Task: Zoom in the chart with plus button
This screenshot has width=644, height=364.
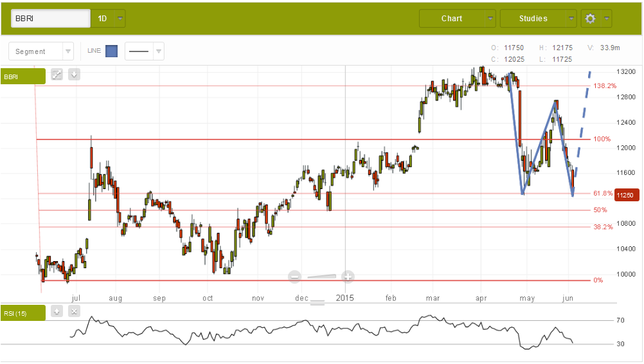Action: 348,277
